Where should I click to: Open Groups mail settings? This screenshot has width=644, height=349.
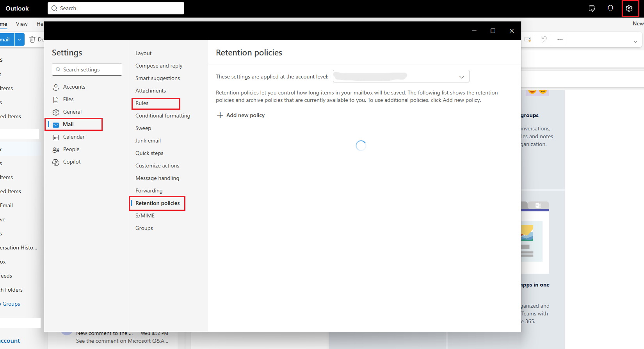point(144,228)
